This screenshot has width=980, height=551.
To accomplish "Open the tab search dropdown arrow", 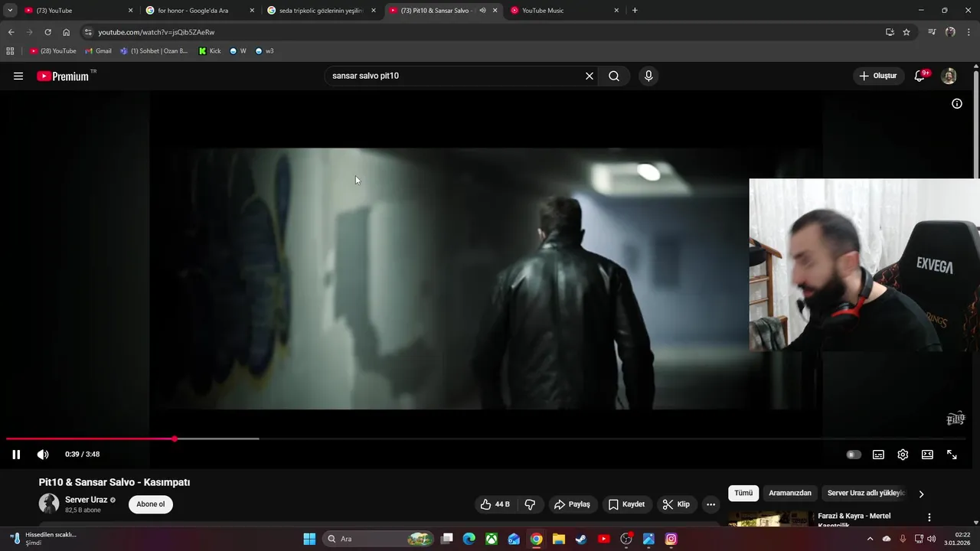I will point(10,11).
